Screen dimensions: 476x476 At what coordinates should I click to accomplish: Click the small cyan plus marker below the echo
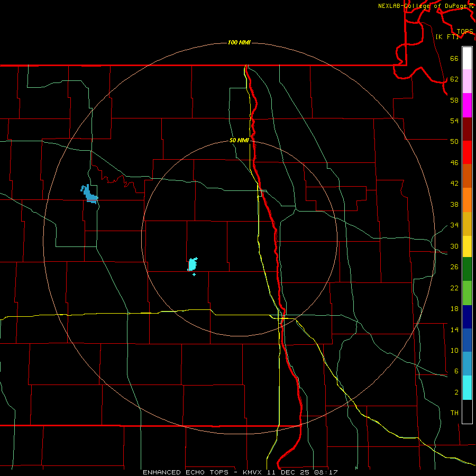pos(194,274)
